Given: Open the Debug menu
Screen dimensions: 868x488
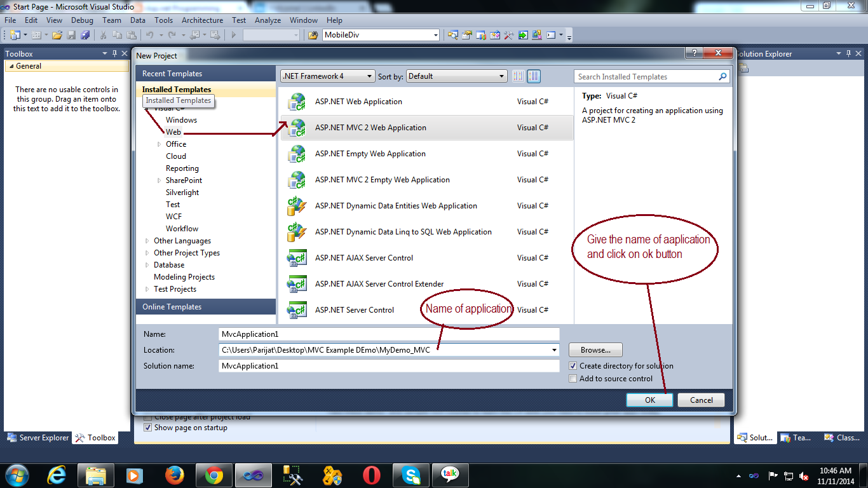Looking at the screenshot, I should pos(82,20).
